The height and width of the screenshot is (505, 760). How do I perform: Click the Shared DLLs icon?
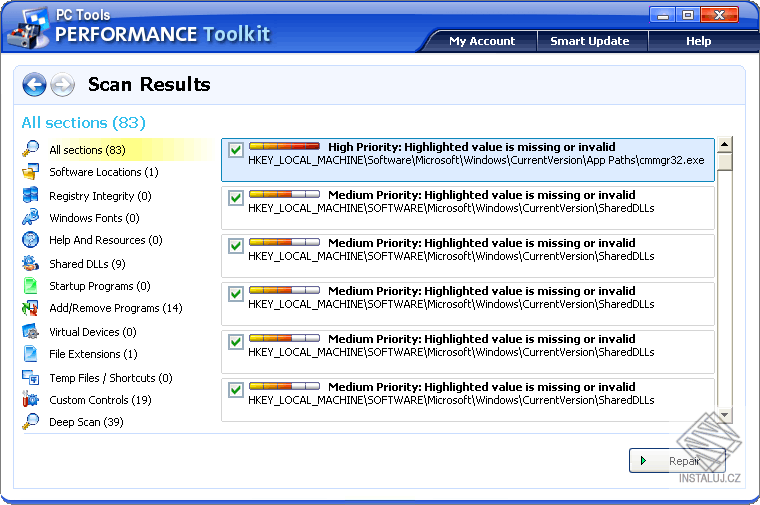point(30,263)
